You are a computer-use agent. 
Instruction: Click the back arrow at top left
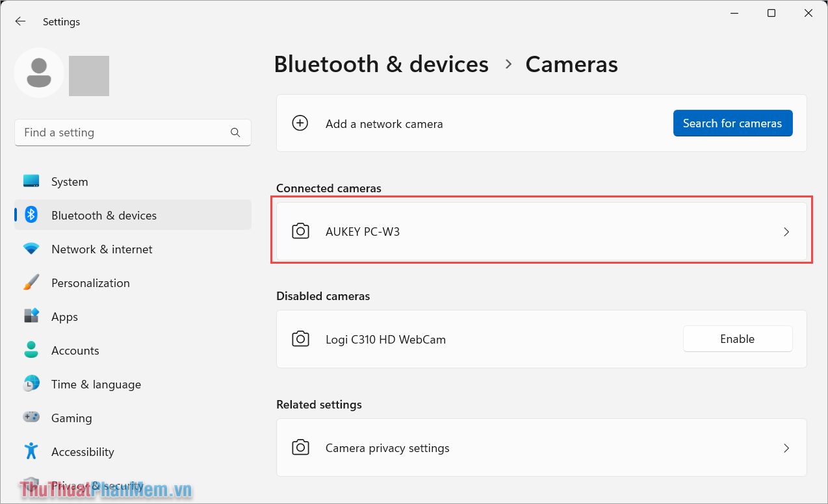tap(20, 21)
